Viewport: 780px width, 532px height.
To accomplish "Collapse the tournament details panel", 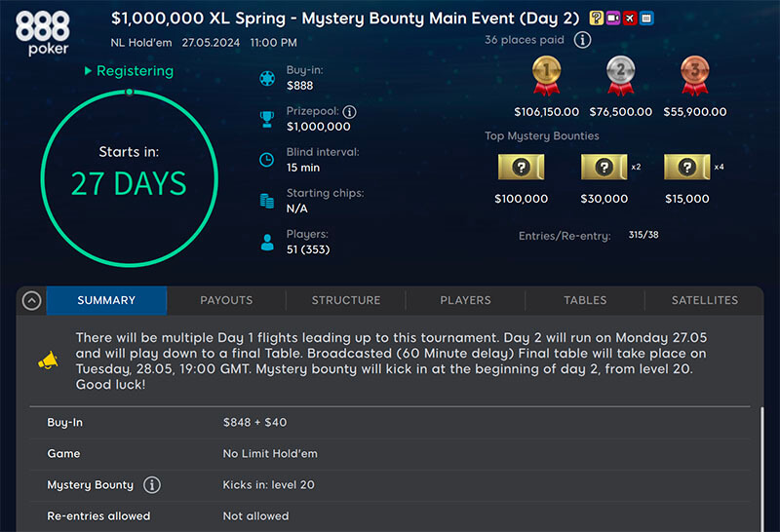I will [x=31, y=301].
